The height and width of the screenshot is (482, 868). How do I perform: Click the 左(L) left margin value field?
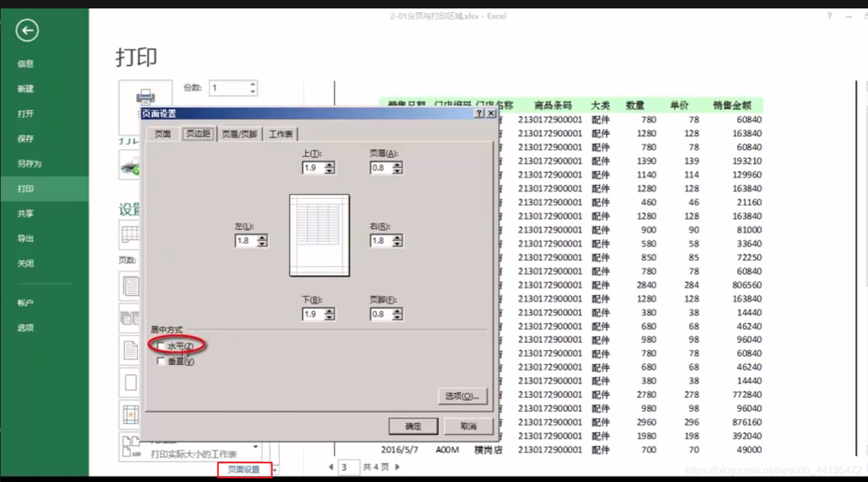[x=246, y=241]
